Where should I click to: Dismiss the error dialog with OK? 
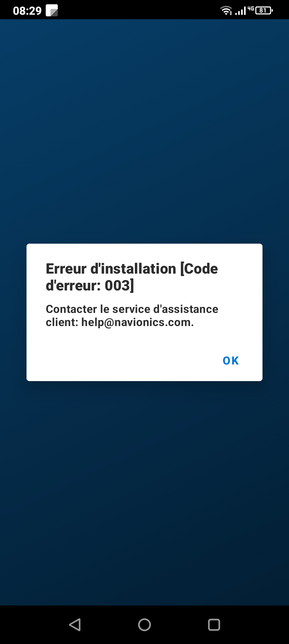(231, 361)
